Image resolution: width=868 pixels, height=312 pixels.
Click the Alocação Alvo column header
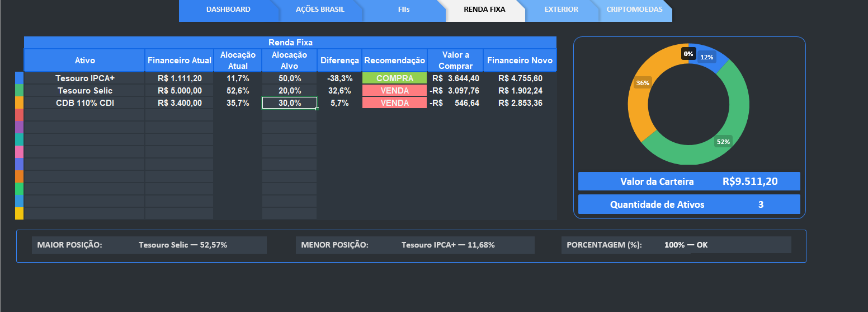289,60
